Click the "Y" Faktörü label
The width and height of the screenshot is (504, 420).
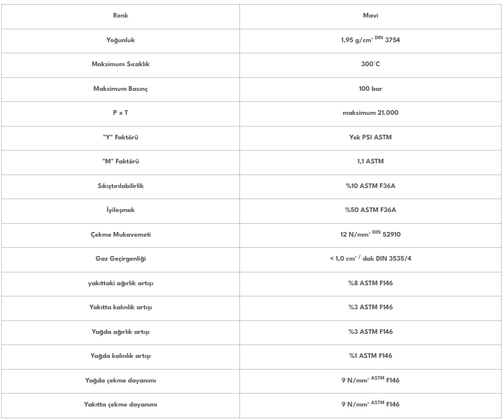(121, 138)
